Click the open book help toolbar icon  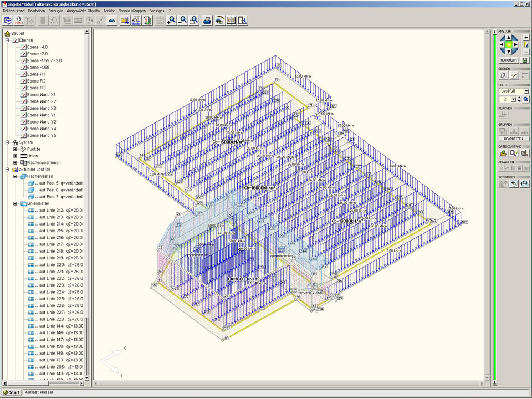231,21
